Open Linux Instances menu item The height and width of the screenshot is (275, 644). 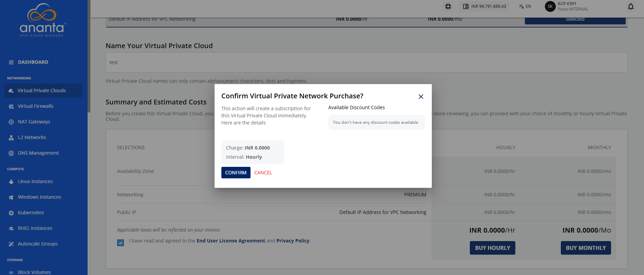[x=35, y=181]
